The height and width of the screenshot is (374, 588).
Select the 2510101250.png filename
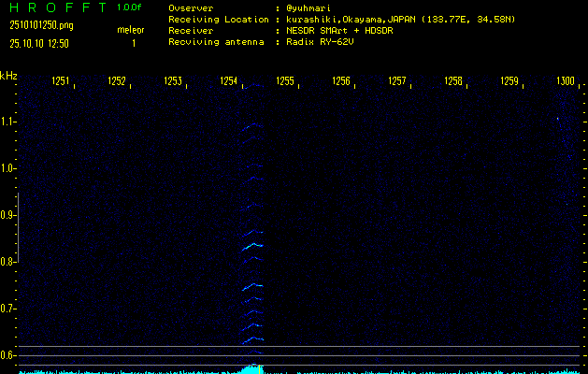(x=41, y=25)
